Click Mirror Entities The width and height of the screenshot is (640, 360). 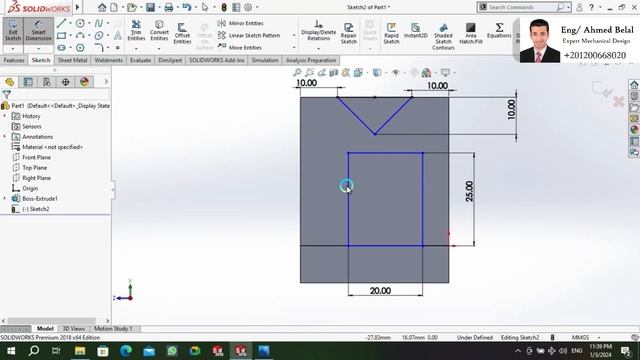pos(241,23)
